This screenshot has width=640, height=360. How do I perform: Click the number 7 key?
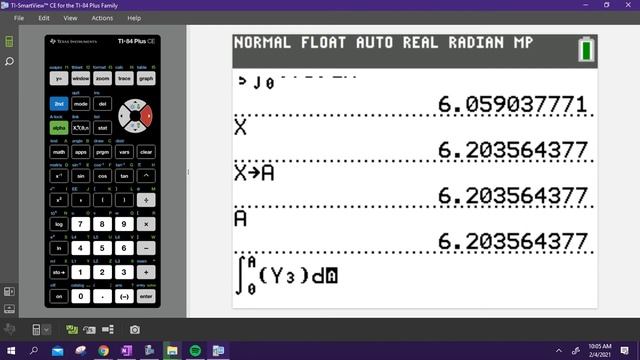81,224
